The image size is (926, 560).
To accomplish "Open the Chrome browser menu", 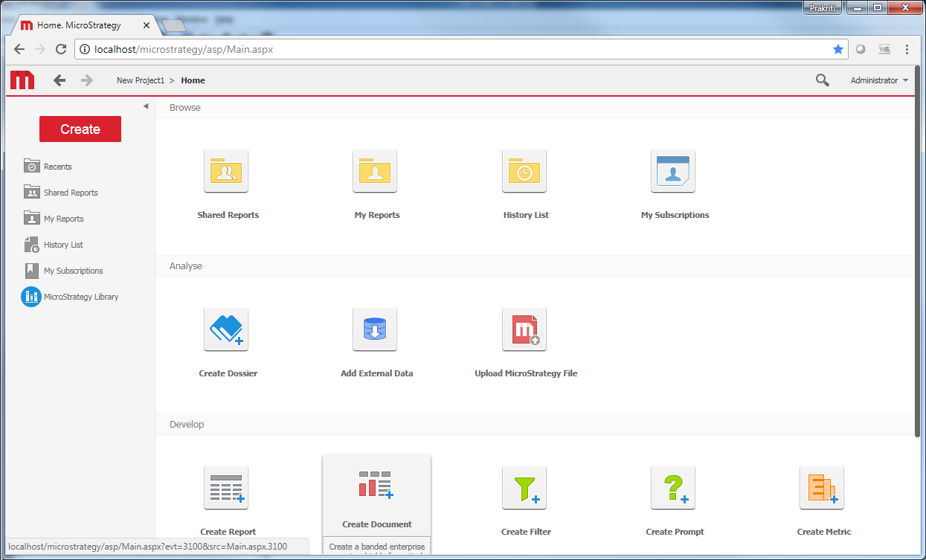I will click(907, 48).
